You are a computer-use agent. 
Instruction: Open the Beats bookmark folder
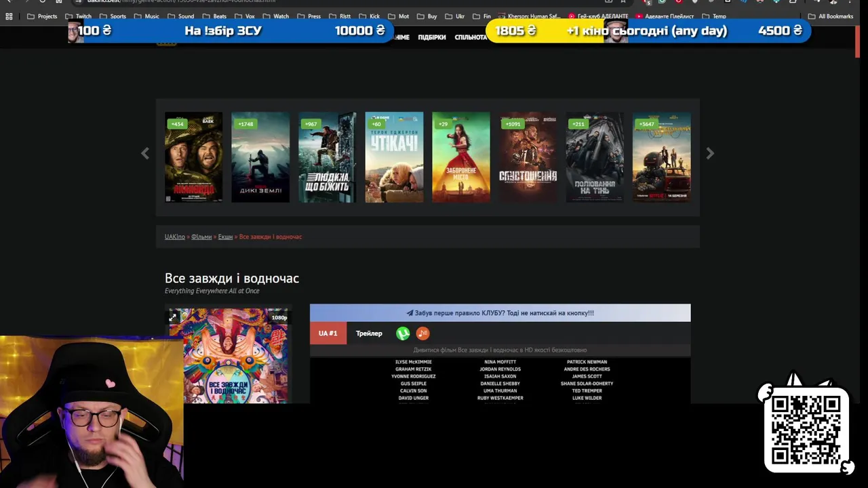[214, 16]
